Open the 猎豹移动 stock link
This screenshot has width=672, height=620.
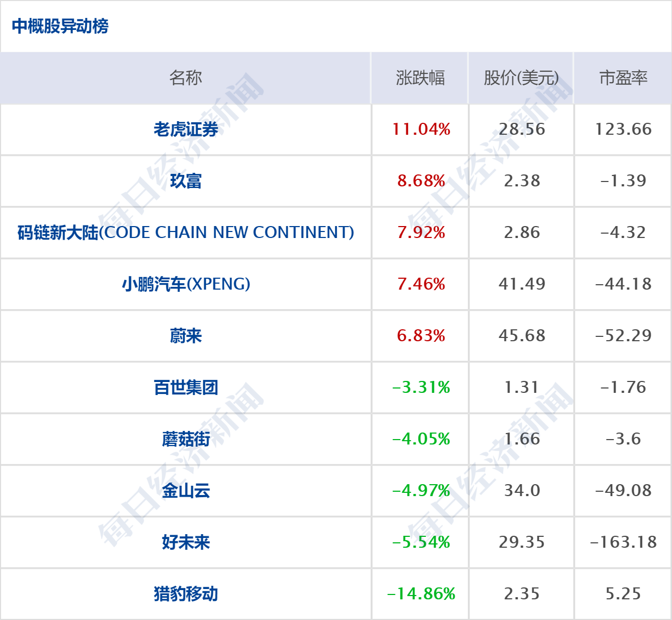click(186, 594)
